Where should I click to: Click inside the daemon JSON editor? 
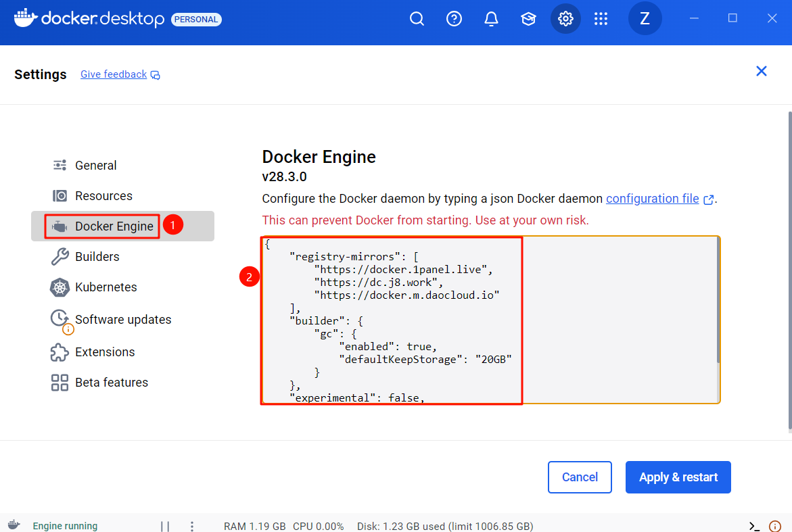609,318
